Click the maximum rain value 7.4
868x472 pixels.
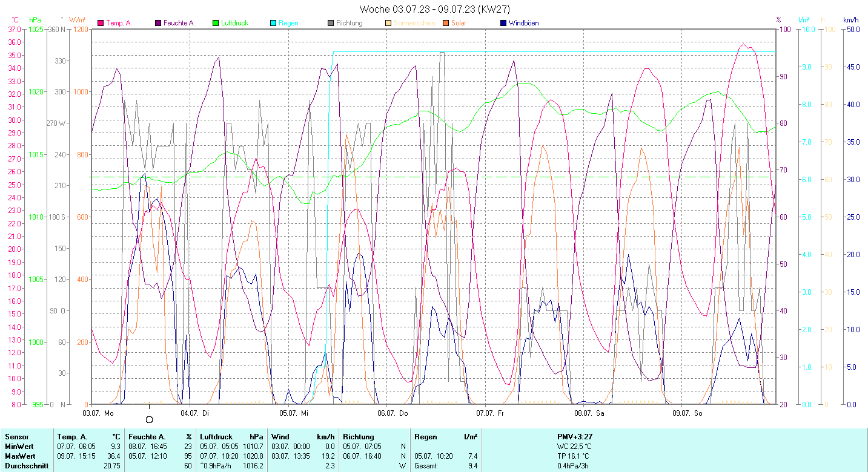[472, 456]
